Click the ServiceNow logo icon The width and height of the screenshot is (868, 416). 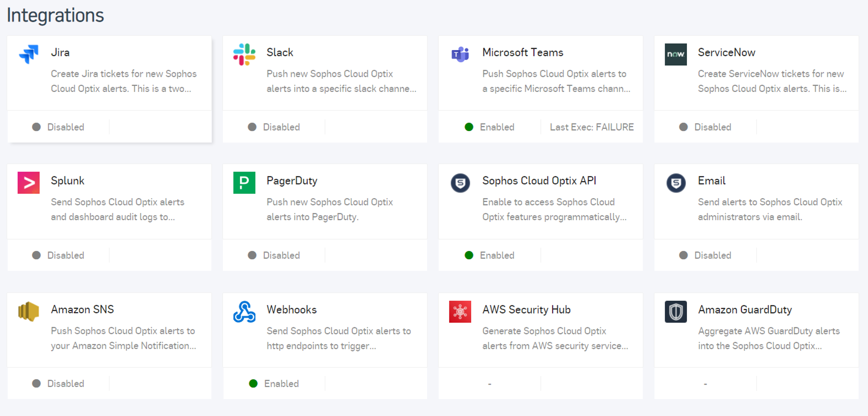676,54
